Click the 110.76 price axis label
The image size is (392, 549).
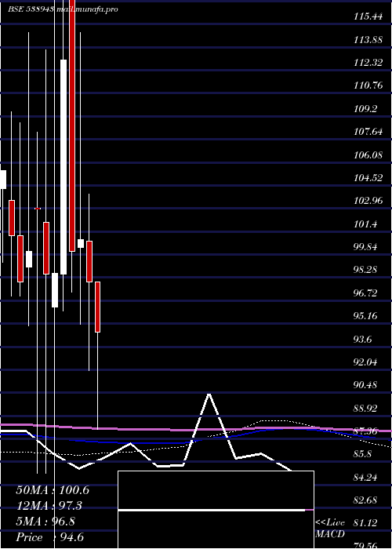(368, 85)
